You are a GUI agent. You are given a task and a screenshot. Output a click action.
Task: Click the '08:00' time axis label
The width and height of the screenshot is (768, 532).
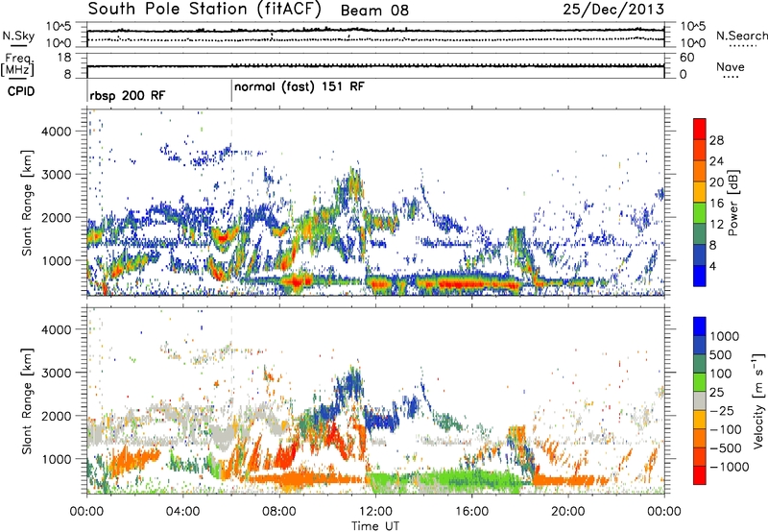click(279, 512)
